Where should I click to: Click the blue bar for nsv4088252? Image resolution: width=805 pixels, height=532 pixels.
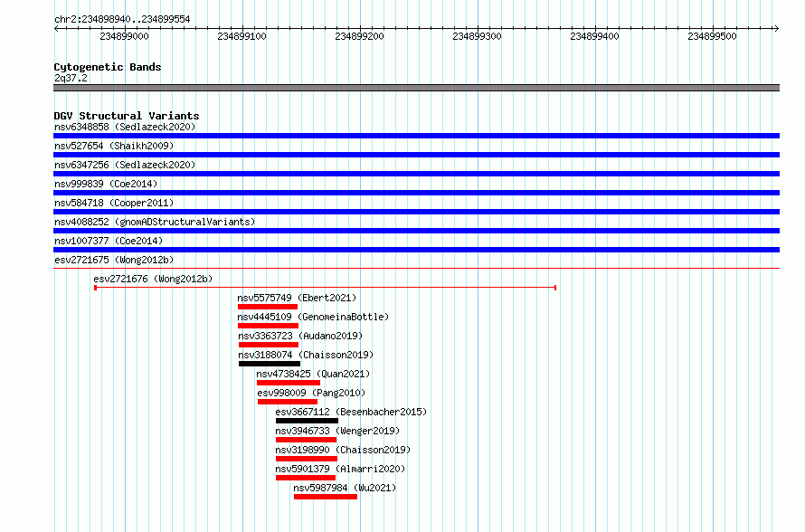pyautogui.click(x=416, y=231)
